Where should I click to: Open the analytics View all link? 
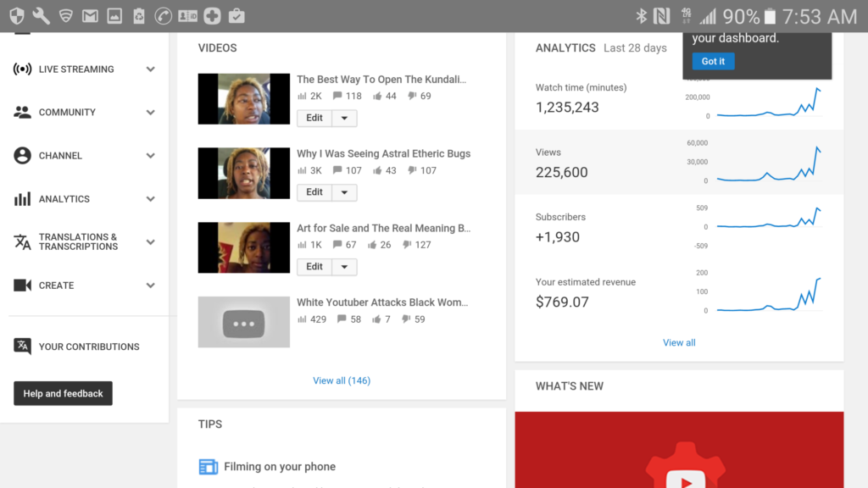(x=679, y=342)
